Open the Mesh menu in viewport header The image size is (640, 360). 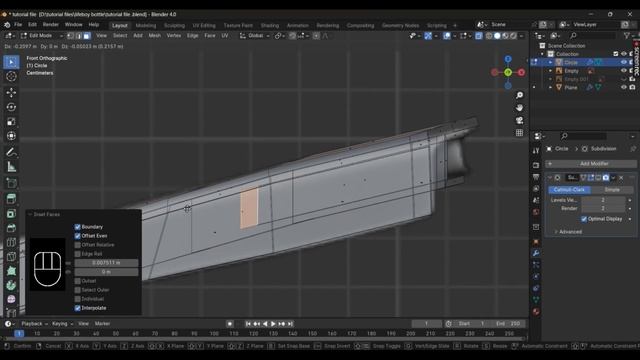coord(155,36)
